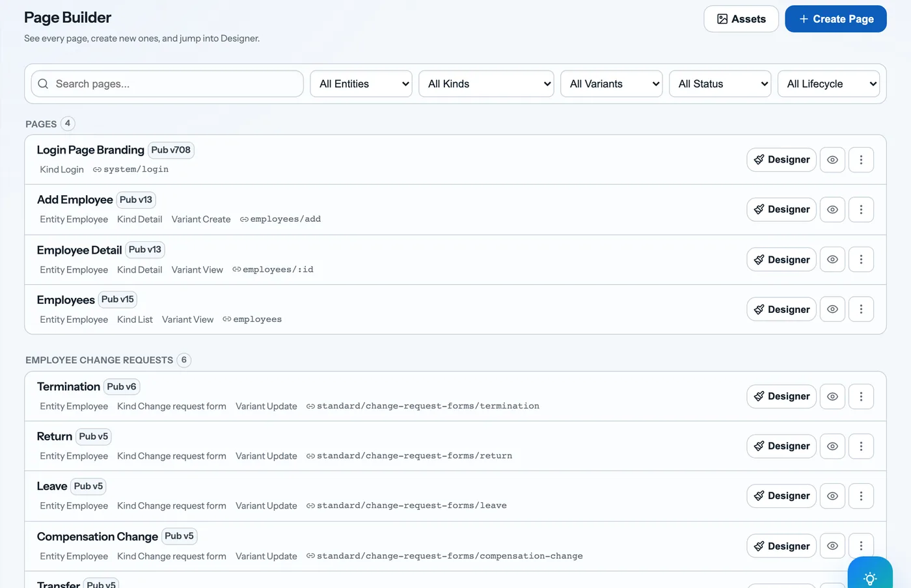Open Designer for Compensation Change

[x=782, y=546]
